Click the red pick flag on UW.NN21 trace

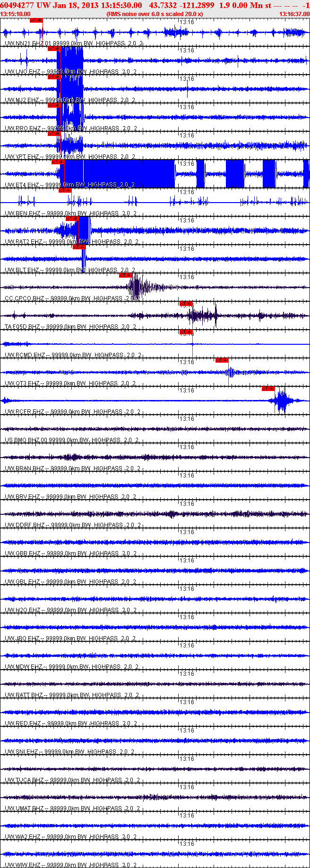pos(36,20)
